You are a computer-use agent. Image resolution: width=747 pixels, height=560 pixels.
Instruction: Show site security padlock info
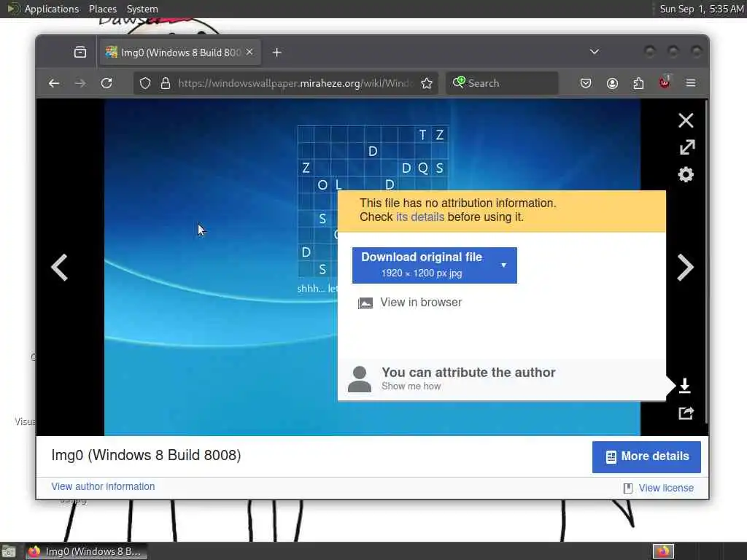tap(166, 83)
